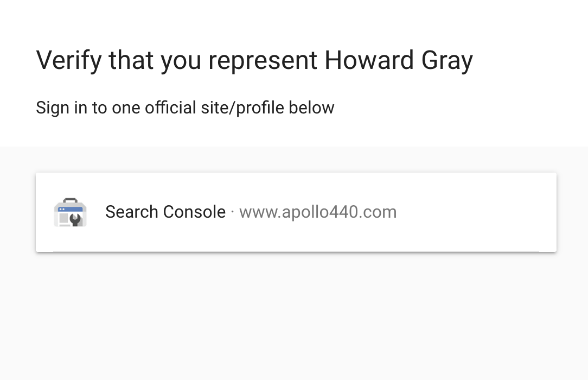Click the Search Console toolbox icon
588x380 pixels.
pos(70,212)
